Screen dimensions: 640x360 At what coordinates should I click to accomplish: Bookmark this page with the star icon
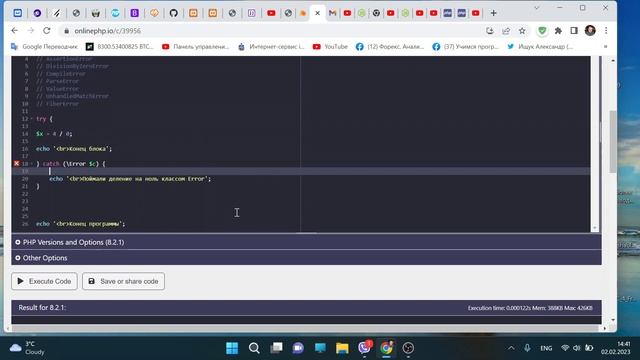point(522,31)
